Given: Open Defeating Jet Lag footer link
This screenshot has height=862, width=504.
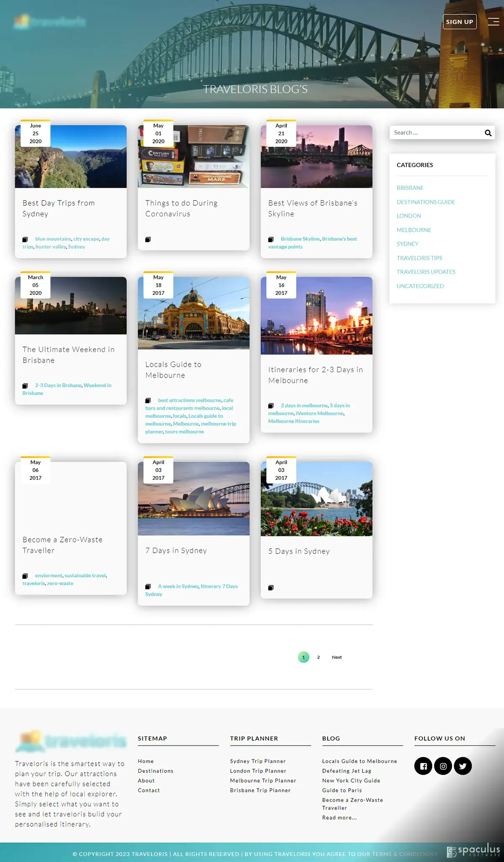Looking at the screenshot, I should click(x=347, y=771).
